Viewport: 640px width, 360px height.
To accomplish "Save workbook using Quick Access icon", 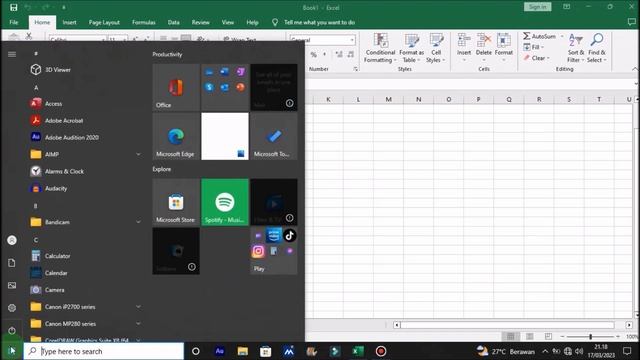I will [13, 7].
